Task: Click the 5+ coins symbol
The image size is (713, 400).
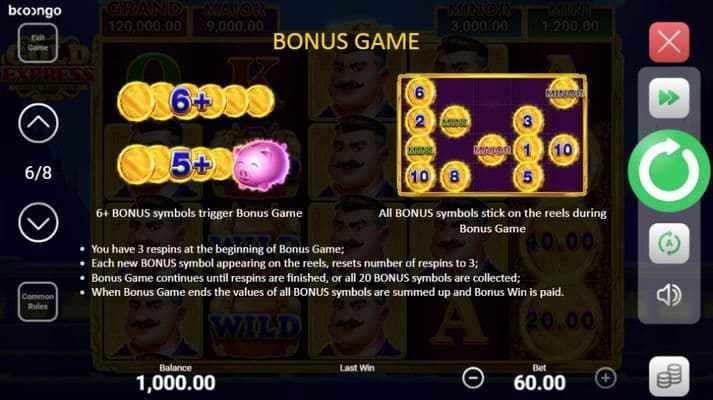Action: coord(175,164)
